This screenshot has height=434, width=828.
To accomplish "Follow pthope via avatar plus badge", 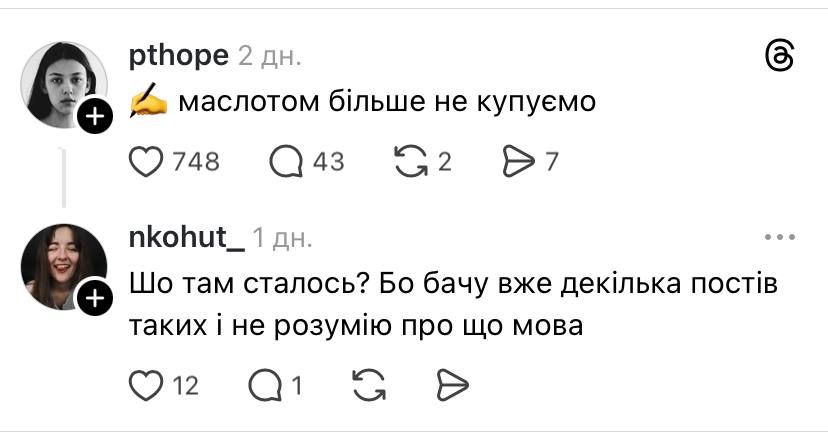I will [x=95, y=118].
